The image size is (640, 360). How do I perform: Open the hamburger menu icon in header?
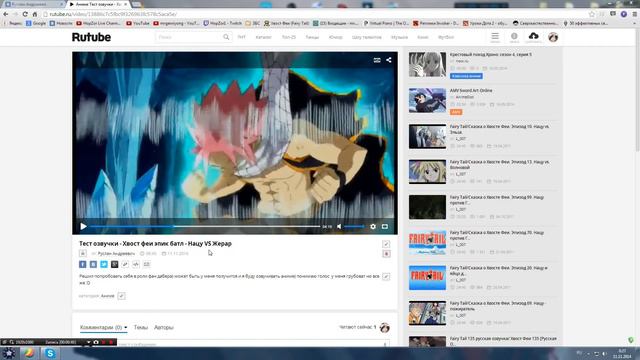[x=495, y=37]
